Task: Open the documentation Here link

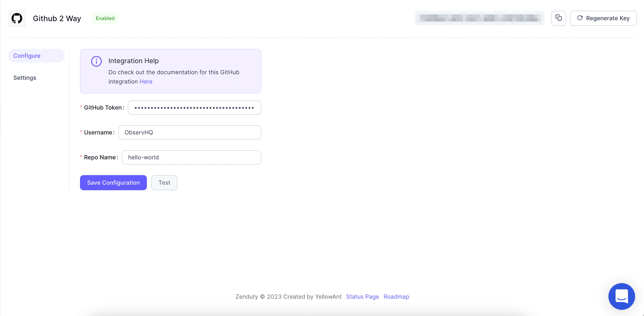Action: pos(146,81)
